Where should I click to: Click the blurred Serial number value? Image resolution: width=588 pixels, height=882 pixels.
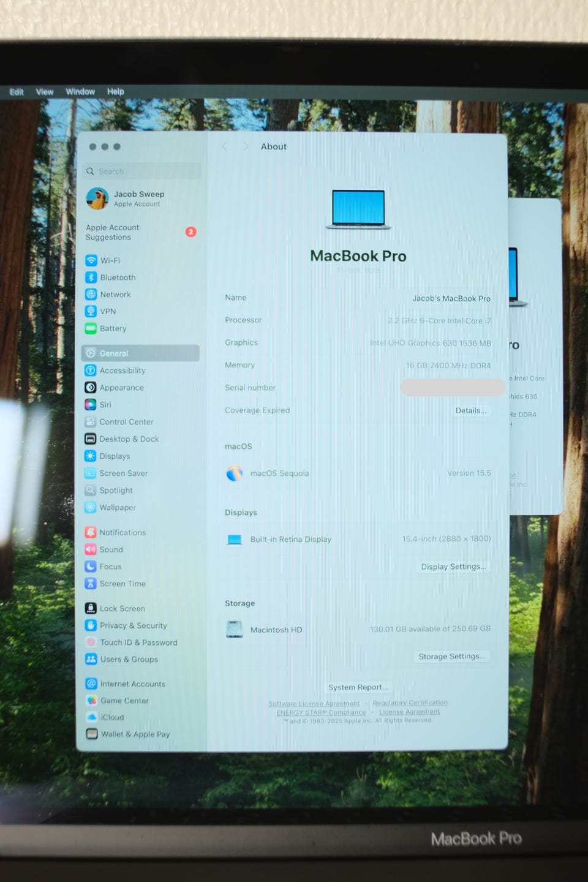click(452, 387)
